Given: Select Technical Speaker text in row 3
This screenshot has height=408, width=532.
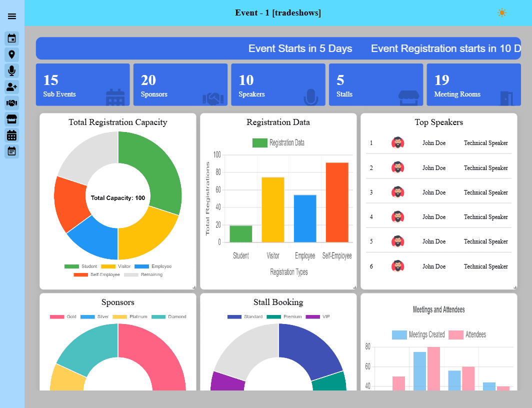Looking at the screenshot, I should pyautogui.click(x=486, y=192).
